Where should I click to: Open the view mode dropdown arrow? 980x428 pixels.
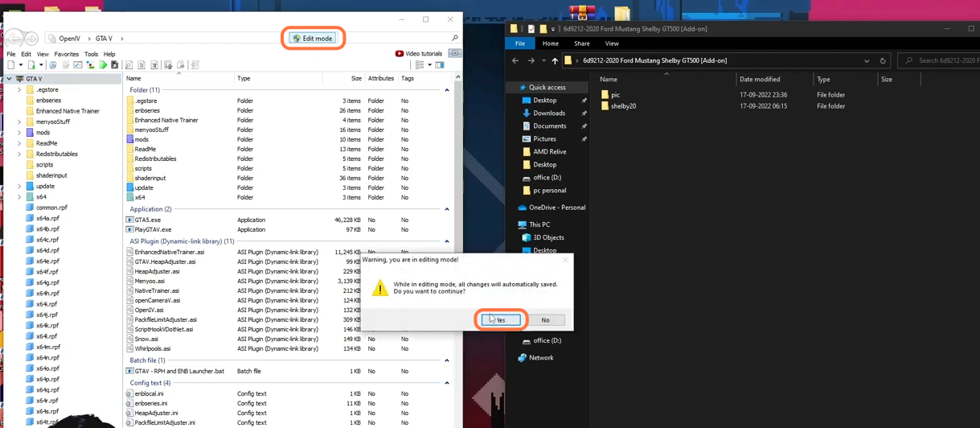[x=429, y=65]
